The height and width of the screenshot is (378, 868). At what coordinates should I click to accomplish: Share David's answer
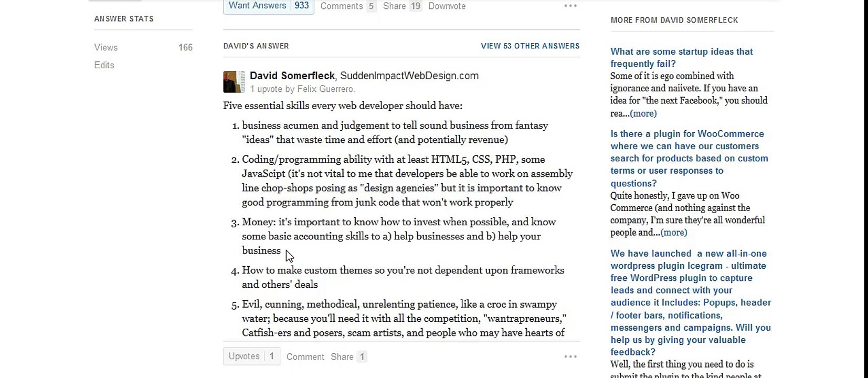[x=348, y=357]
